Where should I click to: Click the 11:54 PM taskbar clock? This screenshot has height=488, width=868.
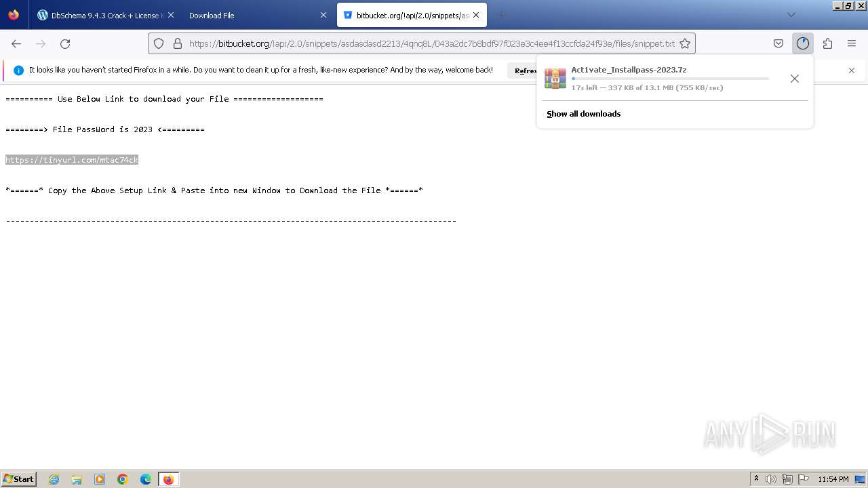click(x=833, y=479)
